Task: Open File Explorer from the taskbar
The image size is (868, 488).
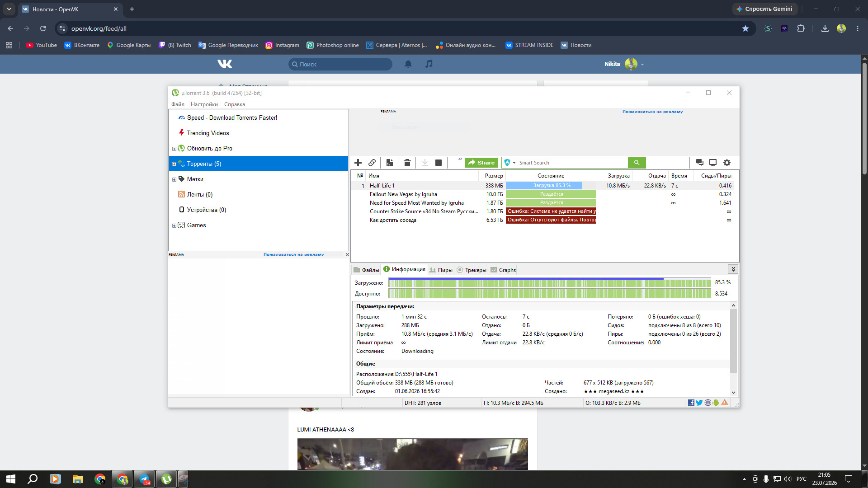Action: click(x=78, y=479)
